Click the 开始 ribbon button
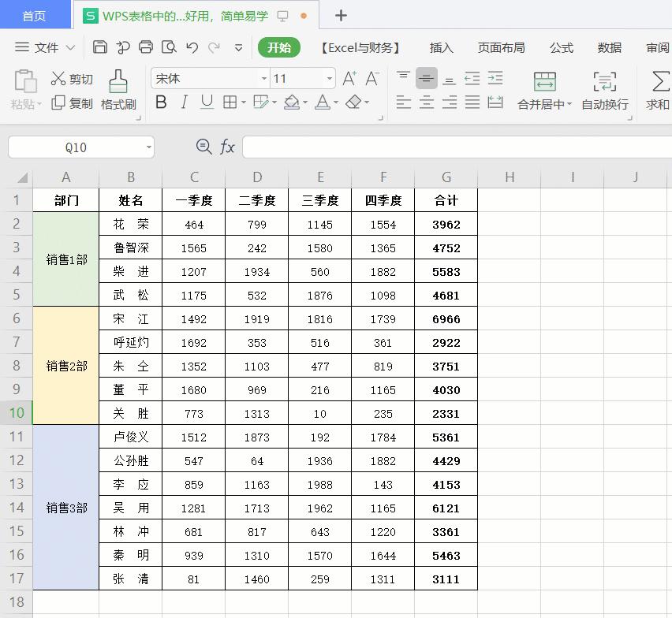Image resolution: width=672 pixels, height=618 pixels. pos(278,47)
